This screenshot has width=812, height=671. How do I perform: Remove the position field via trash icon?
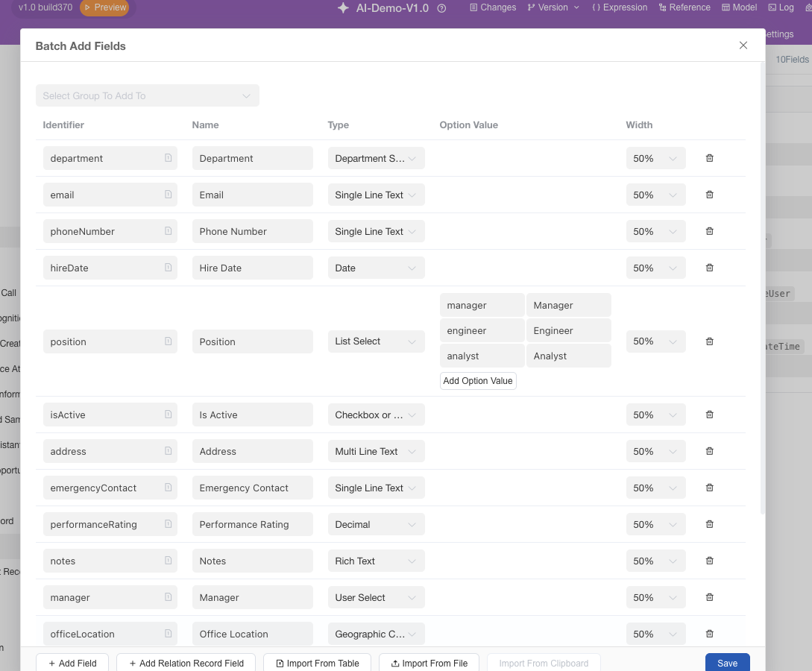coord(709,341)
